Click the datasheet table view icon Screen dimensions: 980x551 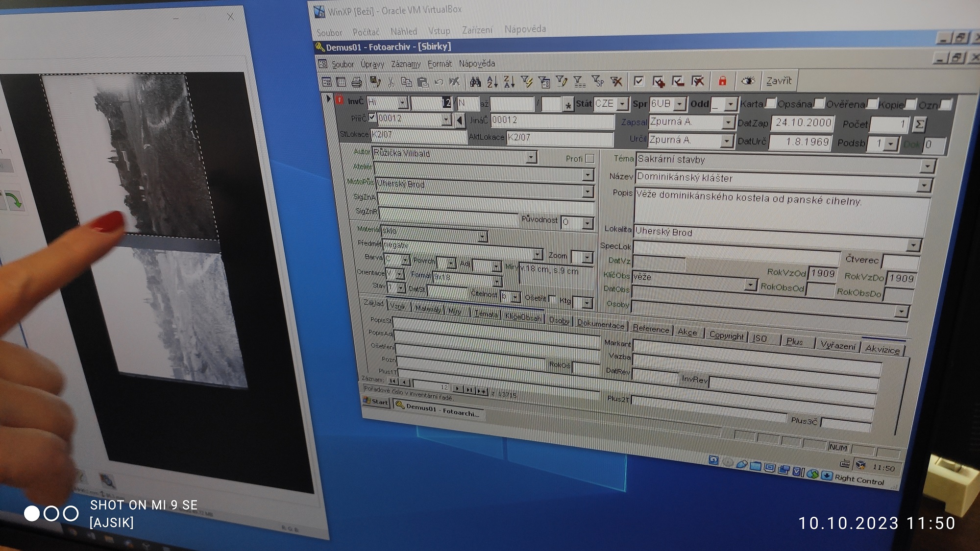coord(341,81)
